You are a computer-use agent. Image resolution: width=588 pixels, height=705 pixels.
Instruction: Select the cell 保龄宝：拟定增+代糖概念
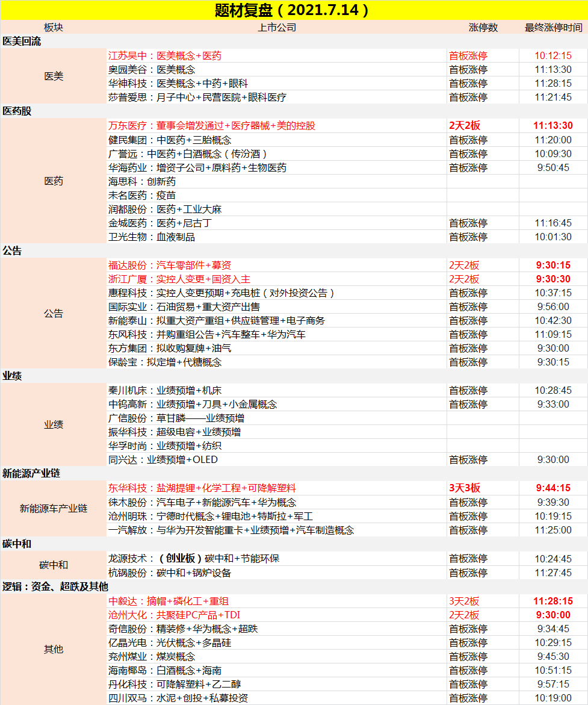tap(276, 362)
